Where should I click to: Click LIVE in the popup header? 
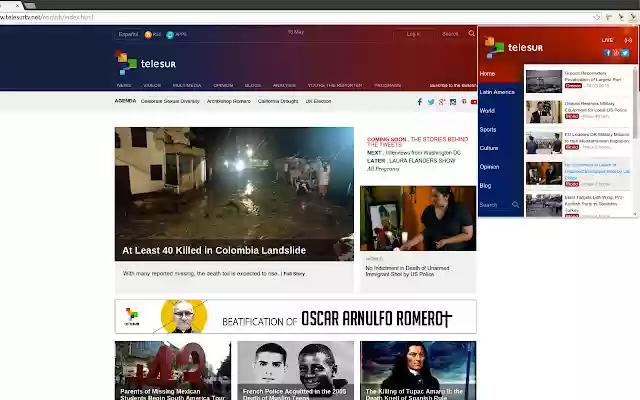click(x=607, y=40)
